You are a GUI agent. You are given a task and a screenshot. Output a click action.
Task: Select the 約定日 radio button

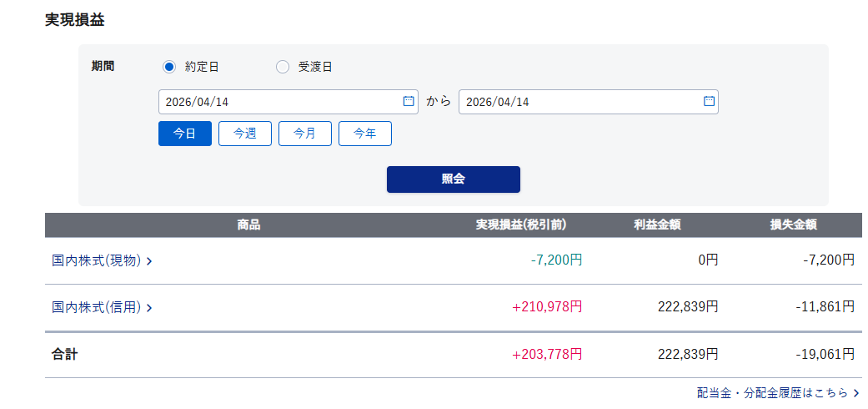[169, 67]
